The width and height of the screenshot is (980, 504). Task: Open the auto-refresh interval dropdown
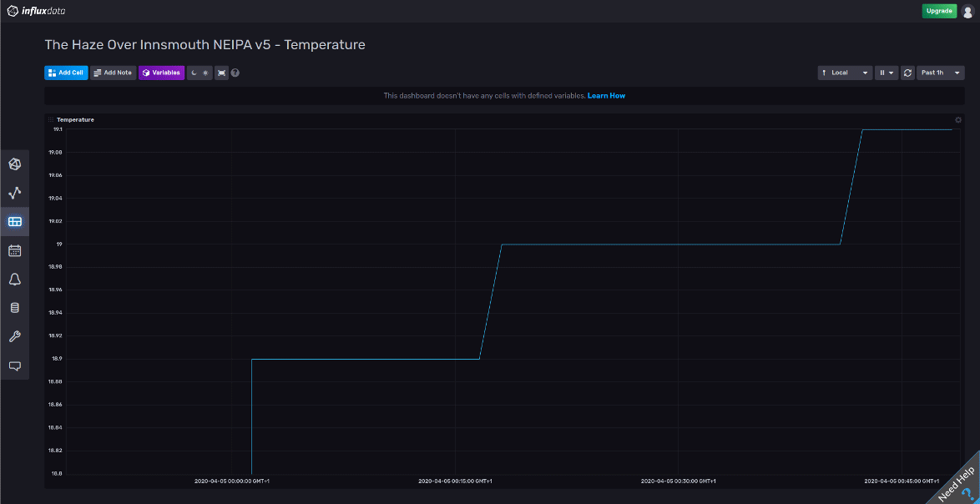892,73
